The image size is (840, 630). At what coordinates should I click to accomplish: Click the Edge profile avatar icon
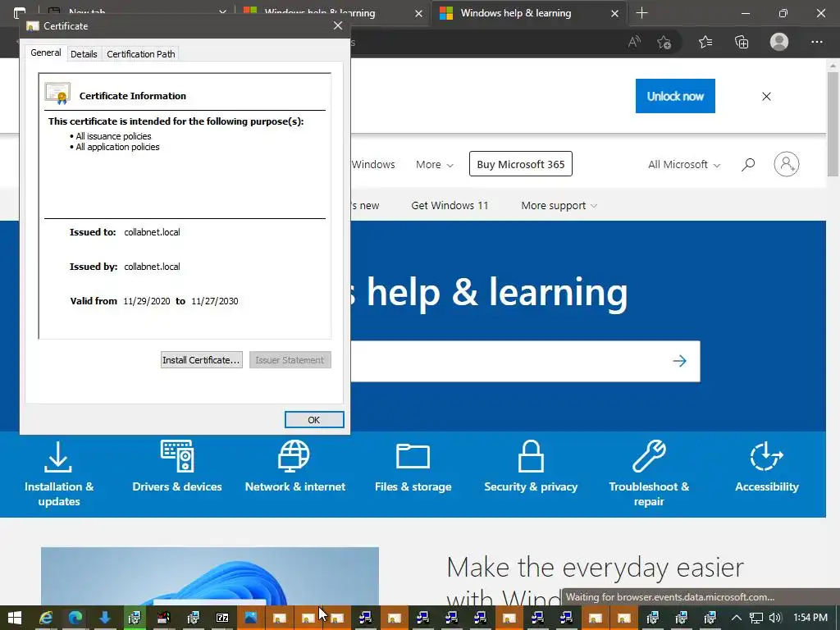tap(779, 42)
